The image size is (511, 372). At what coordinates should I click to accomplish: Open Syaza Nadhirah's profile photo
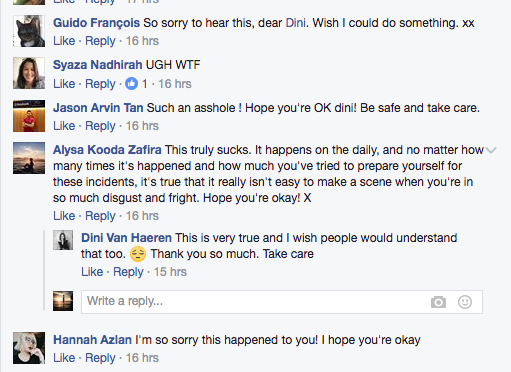29,73
